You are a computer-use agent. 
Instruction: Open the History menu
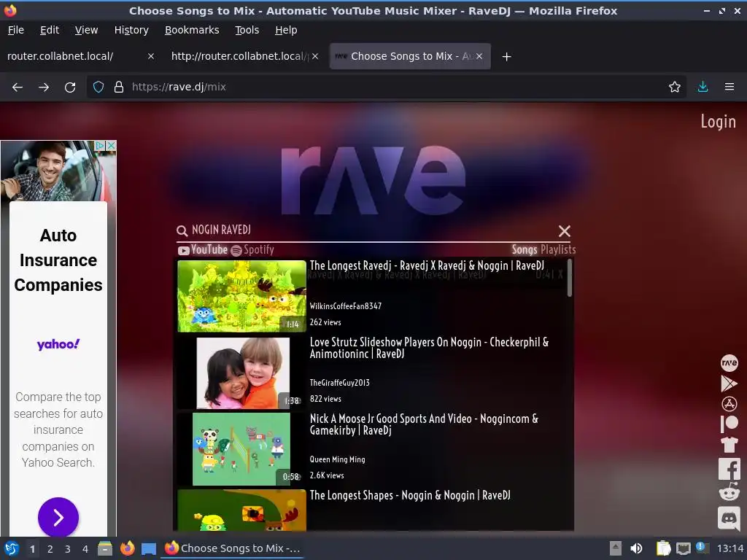pyautogui.click(x=131, y=30)
